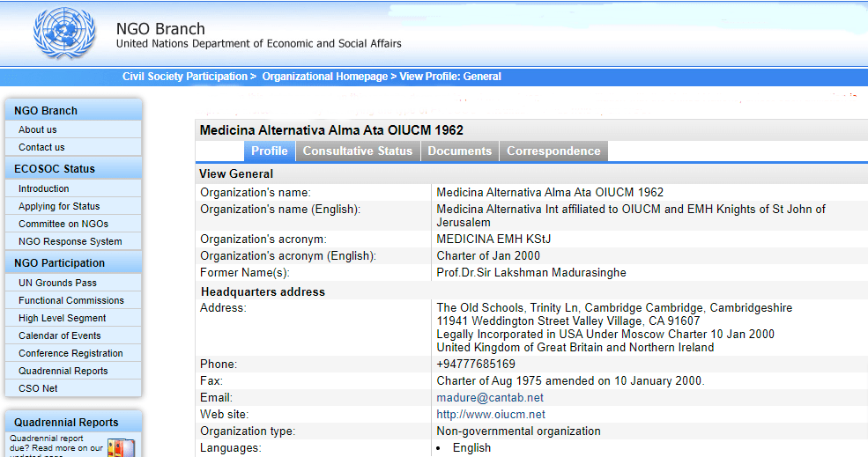This screenshot has height=457, width=868.
Task: Select Functional Commissions in the sidebar
Action: 71,300
